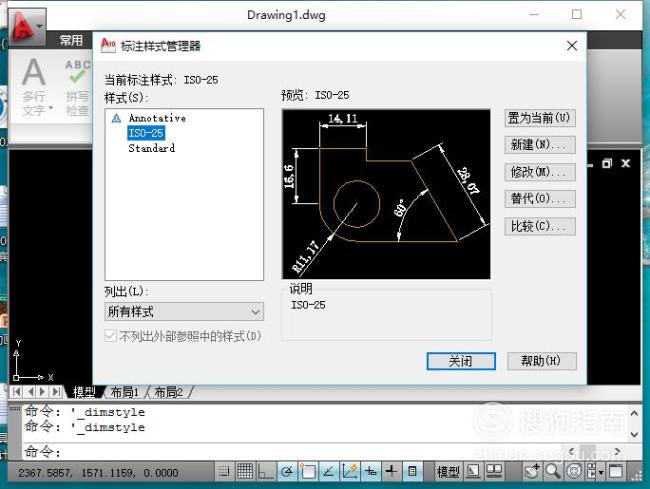Open the 所有样式 list dropdown
Viewport: 650px width, 489px height.
tap(184, 312)
